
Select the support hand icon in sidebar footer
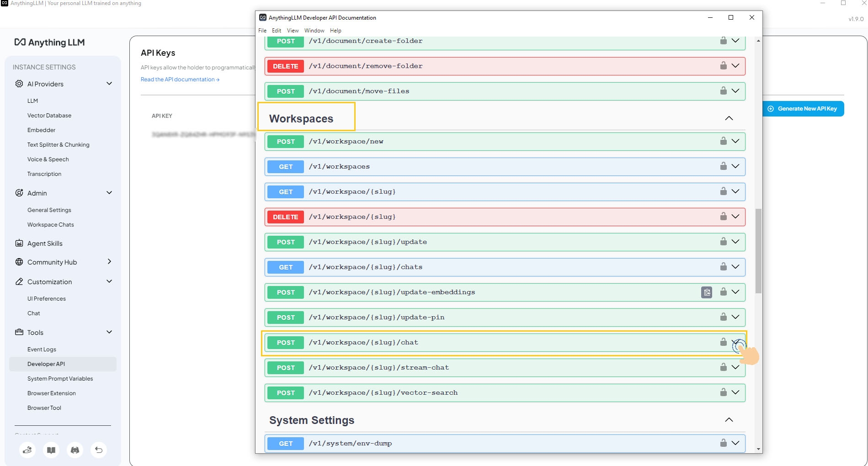point(27,450)
